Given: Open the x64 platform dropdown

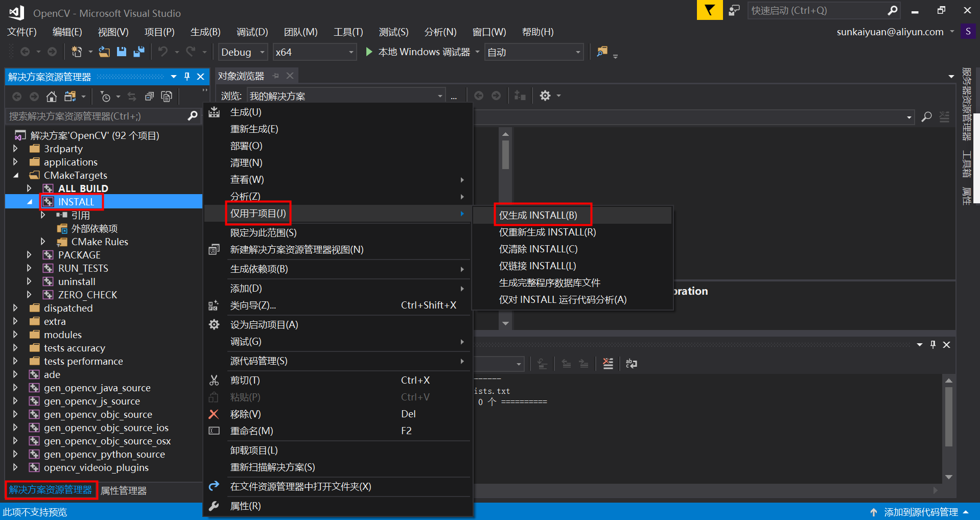Looking at the screenshot, I should coord(314,52).
